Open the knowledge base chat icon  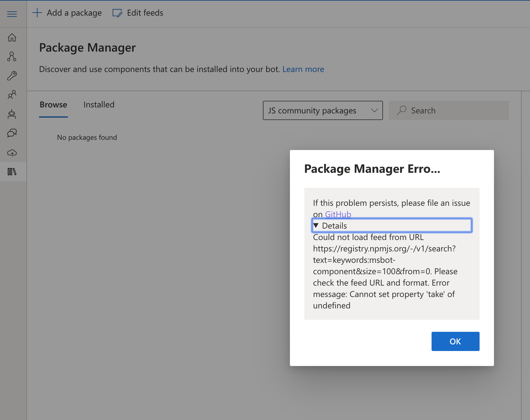[x=12, y=133]
